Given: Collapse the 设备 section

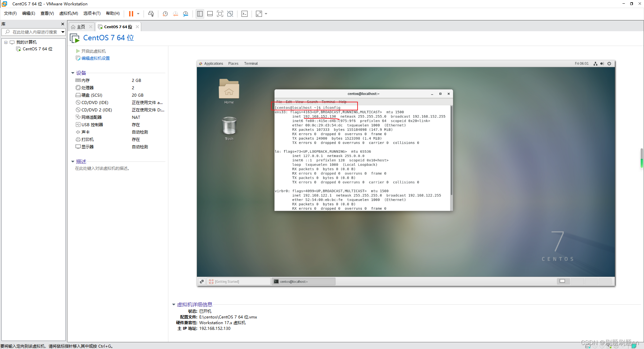Looking at the screenshot, I should tap(72, 73).
